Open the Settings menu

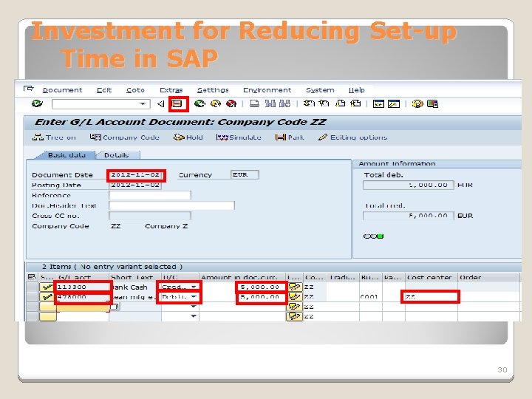[213, 90]
